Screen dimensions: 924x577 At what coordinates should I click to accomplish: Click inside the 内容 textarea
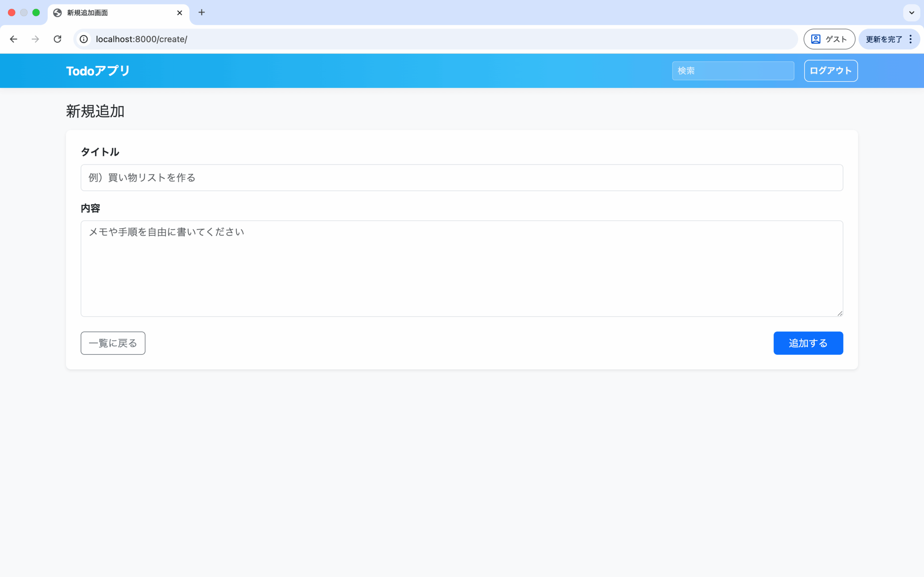[x=462, y=268]
